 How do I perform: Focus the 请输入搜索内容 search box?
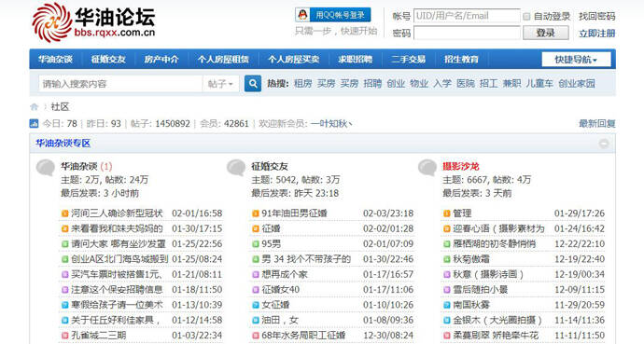pyautogui.click(x=120, y=84)
